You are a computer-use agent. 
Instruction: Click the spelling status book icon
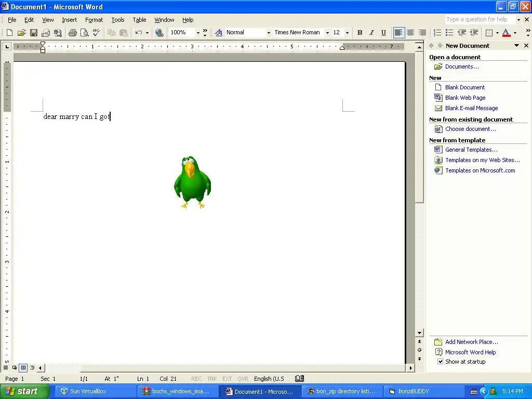299,378
